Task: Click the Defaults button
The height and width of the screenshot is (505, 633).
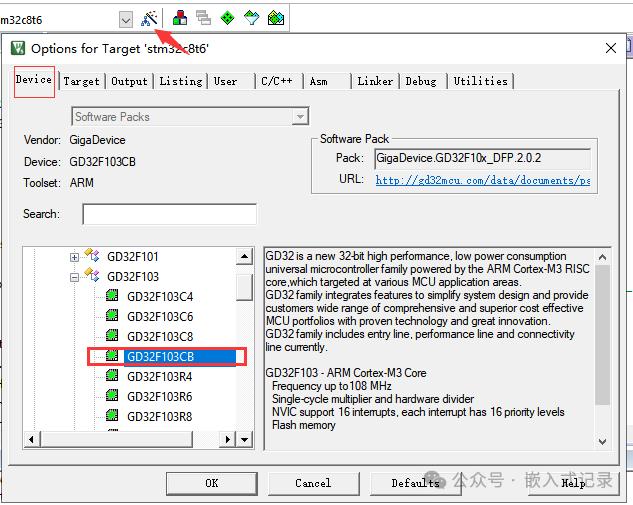Action: coord(415,484)
